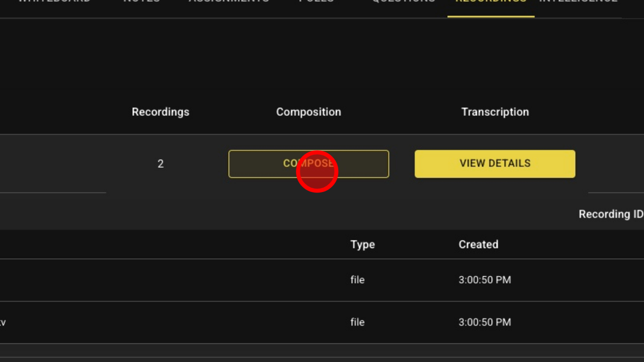Select the first row's file type cell
The width and height of the screenshot is (644, 362).
tap(357, 280)
